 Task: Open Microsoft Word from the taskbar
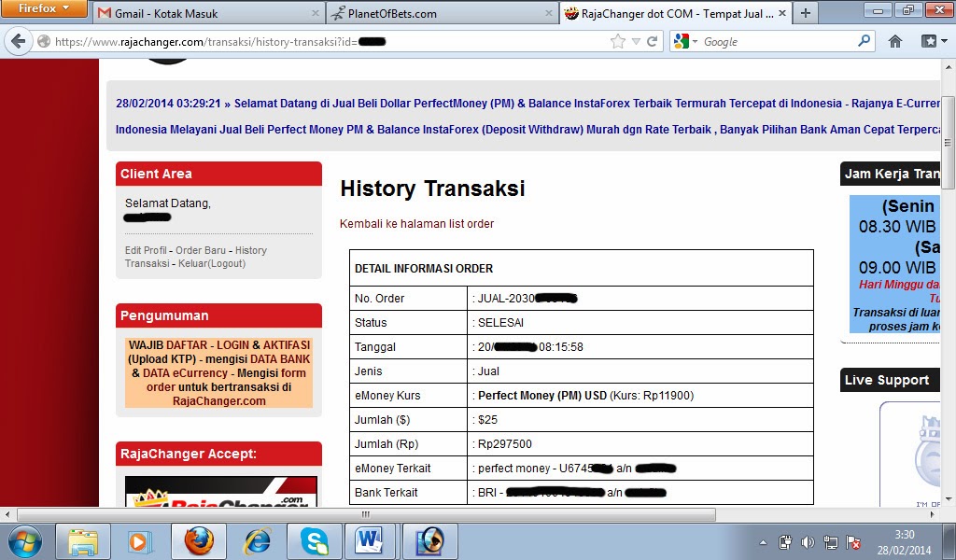point(372,541)
